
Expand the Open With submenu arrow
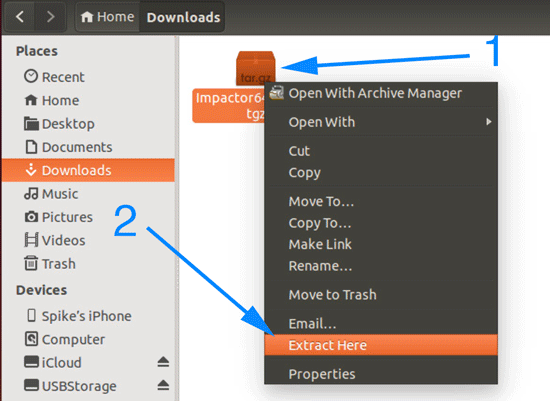(x=489, y=122)
